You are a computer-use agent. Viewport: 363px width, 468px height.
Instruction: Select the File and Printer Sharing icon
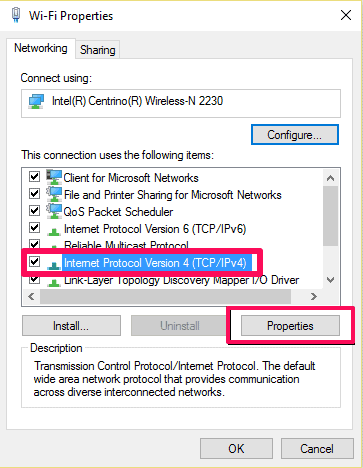[x=54, y=194]
